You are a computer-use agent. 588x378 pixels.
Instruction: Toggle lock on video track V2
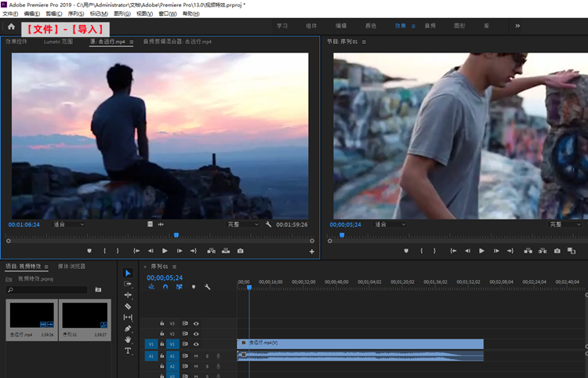[162, 333]
